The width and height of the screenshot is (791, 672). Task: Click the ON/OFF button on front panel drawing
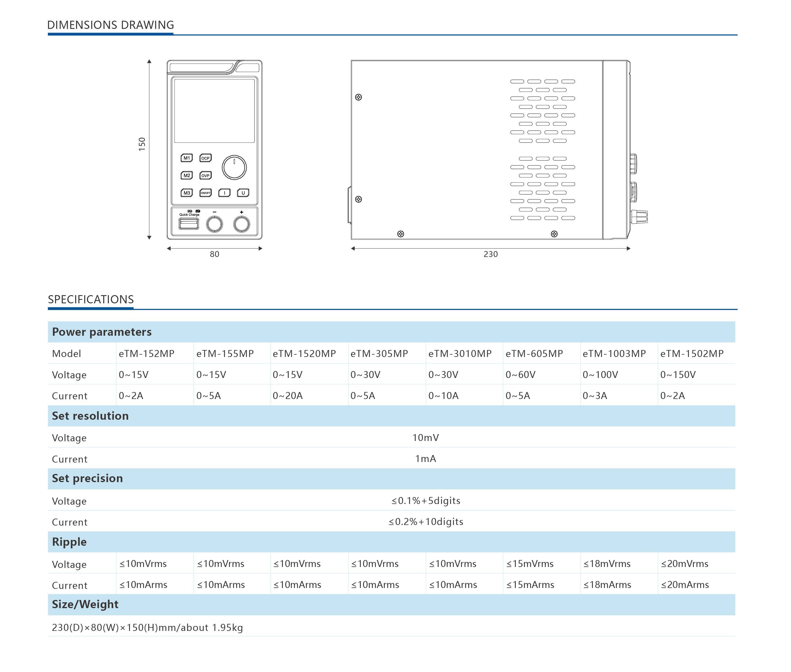(x=205, y=193)
